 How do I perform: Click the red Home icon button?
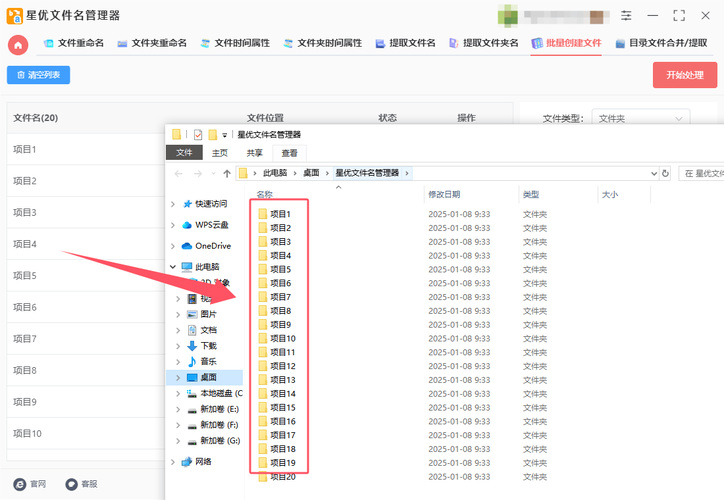click(x=18, y=44)
